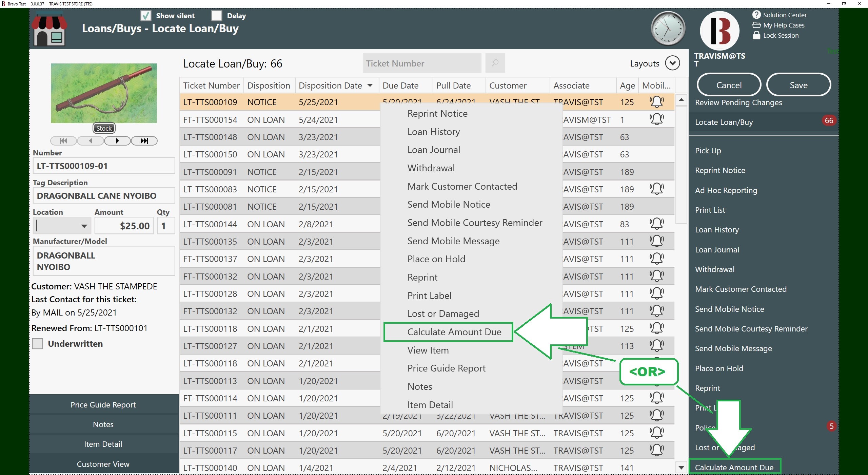Click mobile bell icon for LT-TTS000135
Viewport: 868px width, 475px height.
click(x=657, y=241)
